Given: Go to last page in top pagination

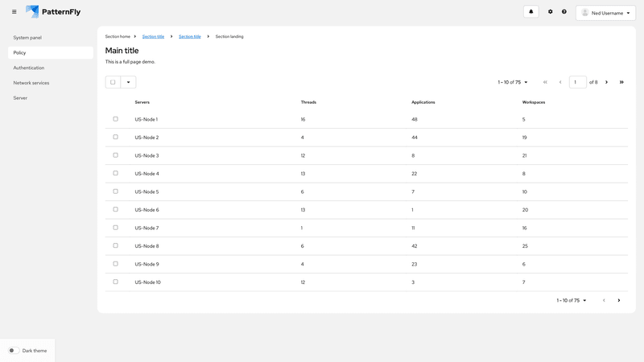Looking at the screenshot, I should point(621,82).
